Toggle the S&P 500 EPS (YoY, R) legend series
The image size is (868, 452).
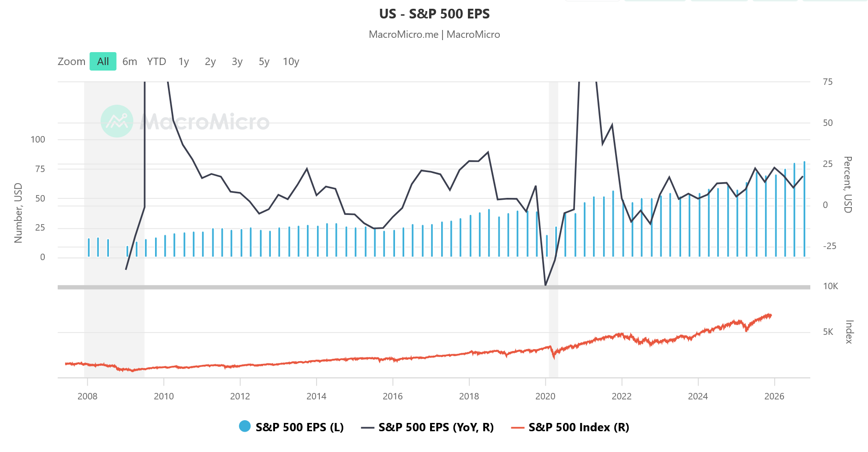tap(436, 428)
